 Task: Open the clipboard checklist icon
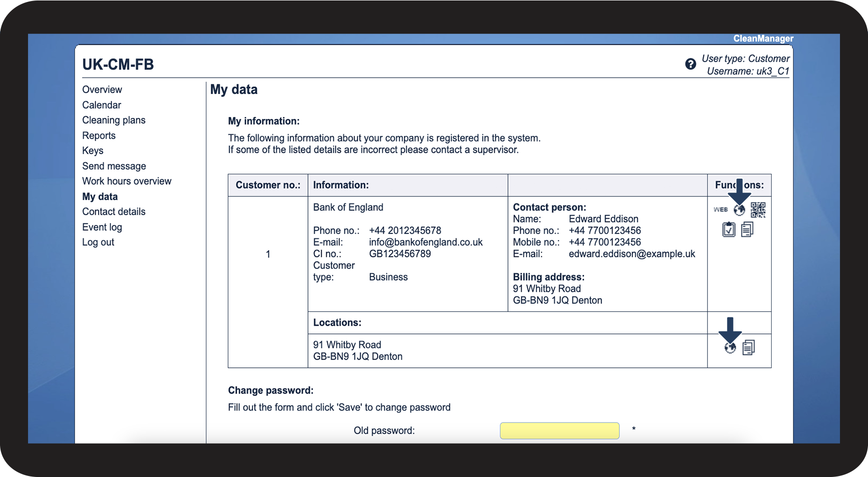[728, 229]
